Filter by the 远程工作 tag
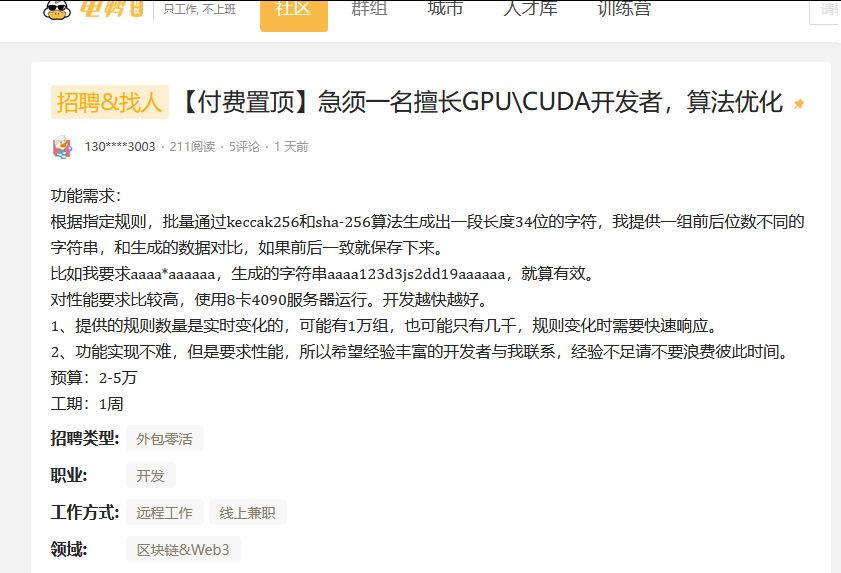 click(165, 513)
